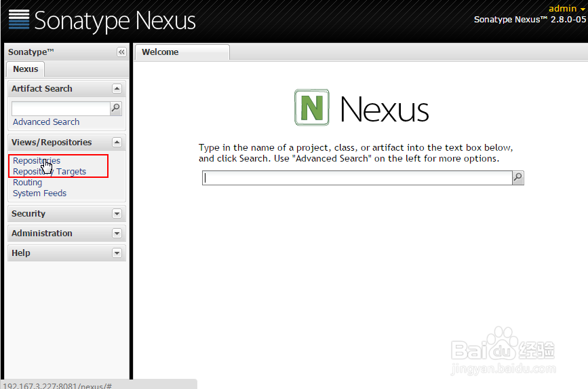Click the Sonatype Nexus header logo
The height and width of the screenshot is (389, 588).
(x=102, y=20)
